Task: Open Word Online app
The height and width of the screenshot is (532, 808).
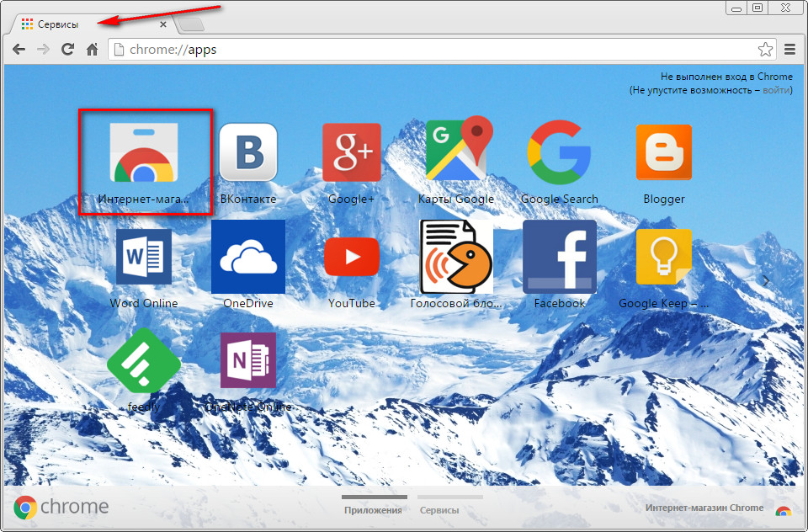Action: coord(144,257)
